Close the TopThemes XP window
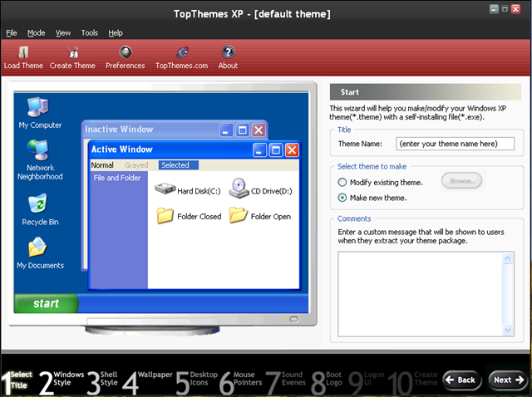Image resolution: width=532 pixels, height=397 pixels. coord(515,9)
